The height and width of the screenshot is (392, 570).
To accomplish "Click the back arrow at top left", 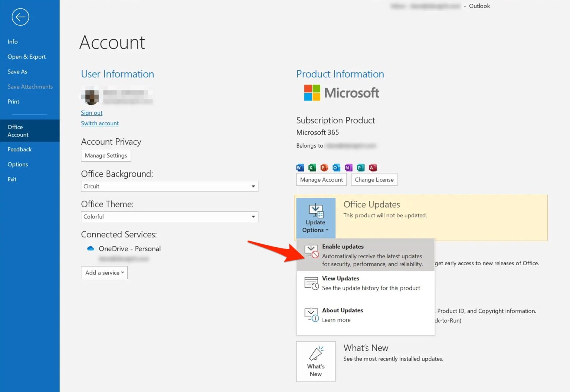I will point(20,17).
